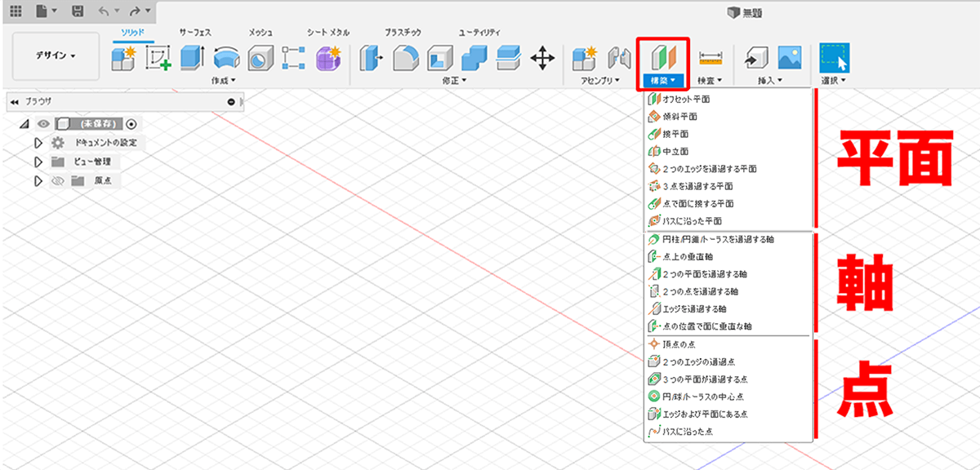Expand the ドキュメントの設定 tree node

[x=37, y=143]
